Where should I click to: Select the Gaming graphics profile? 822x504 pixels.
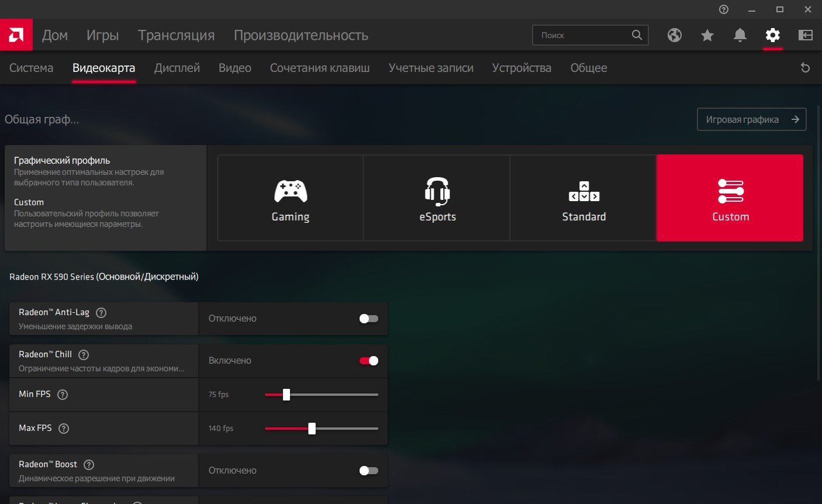click(291, 198)
